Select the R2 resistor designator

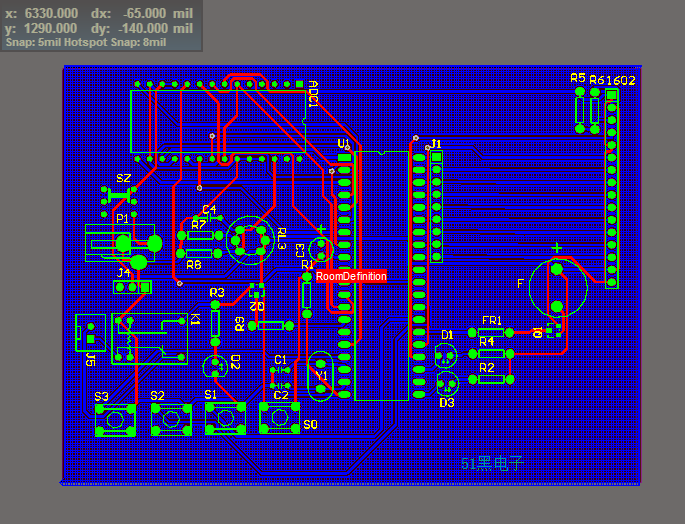[x=487, y=368]
